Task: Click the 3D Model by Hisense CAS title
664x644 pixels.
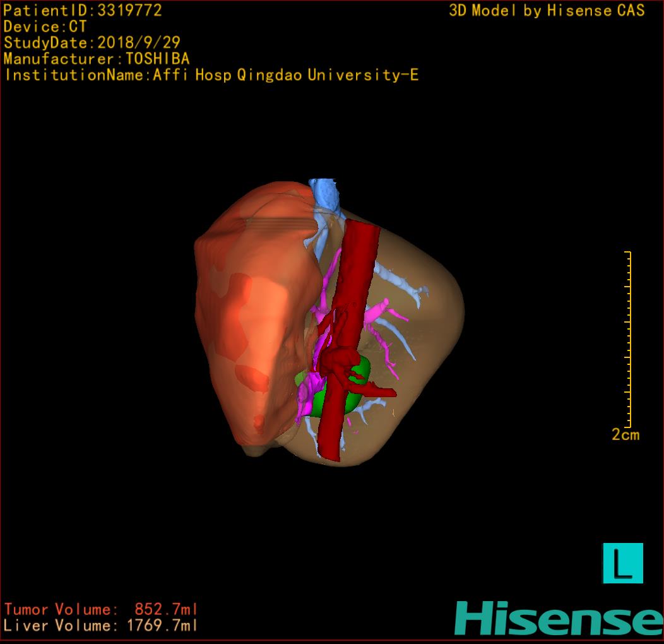Action: click(547, 11)
